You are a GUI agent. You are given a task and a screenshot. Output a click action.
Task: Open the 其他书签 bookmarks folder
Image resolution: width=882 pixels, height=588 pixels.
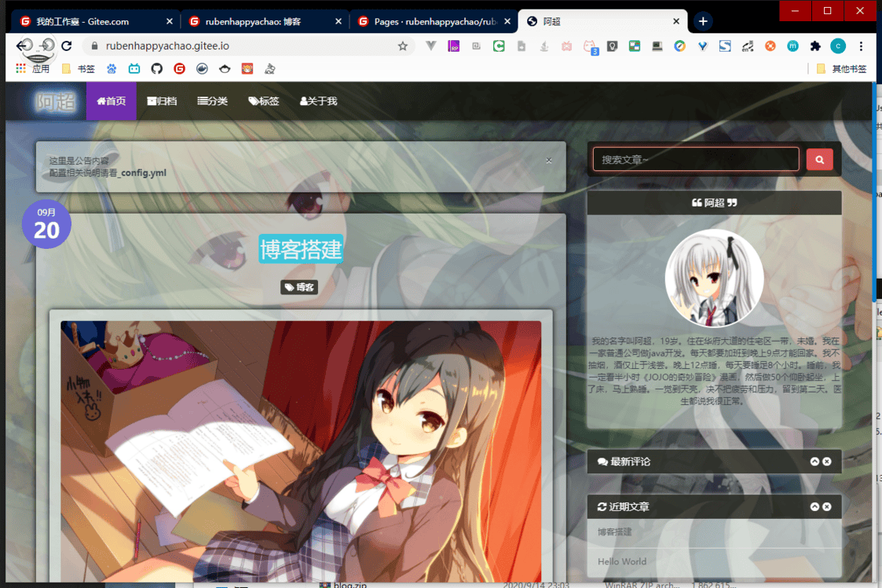[842, 69]
